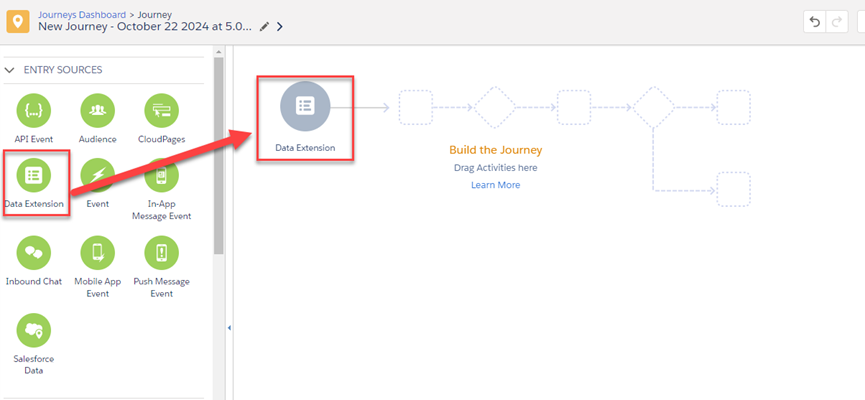Click the 'Audience' label text
The image size is (865, 400).
[x=98, y=140]
